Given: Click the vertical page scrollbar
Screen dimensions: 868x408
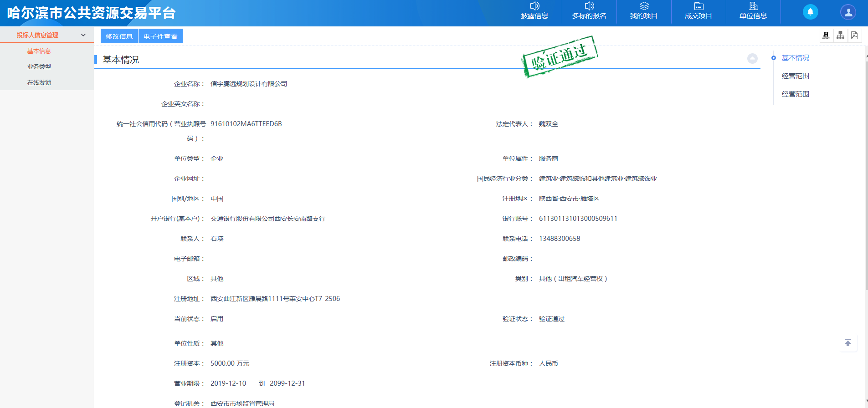Looking at the screenshot, I should click(866, 175).
